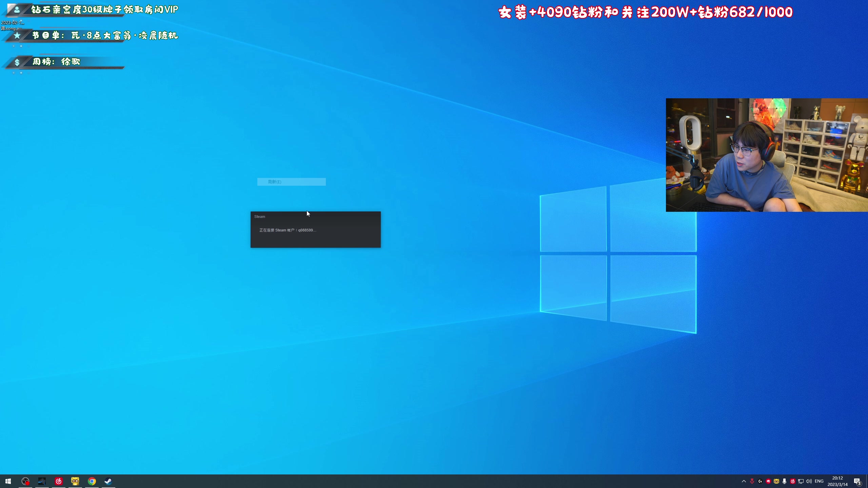Click the Steam account connecting status text
Screen dimensions: 868x488
tap(288, 230)
